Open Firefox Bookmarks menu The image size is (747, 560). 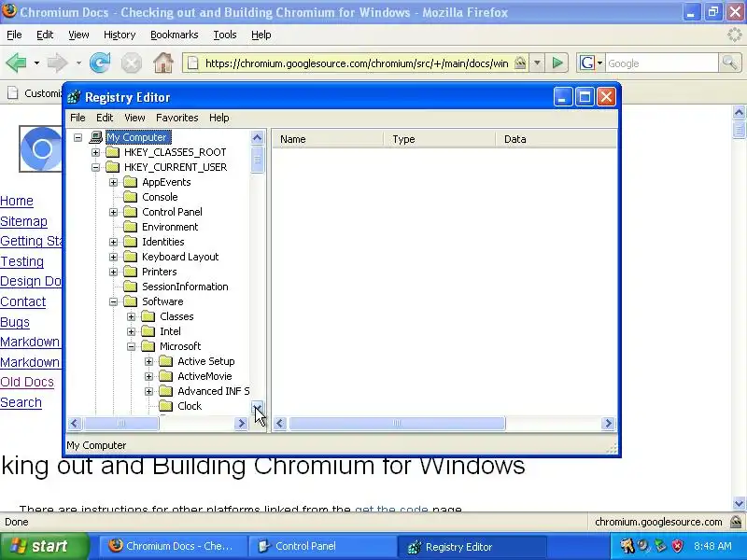click(x=175, y=35)
